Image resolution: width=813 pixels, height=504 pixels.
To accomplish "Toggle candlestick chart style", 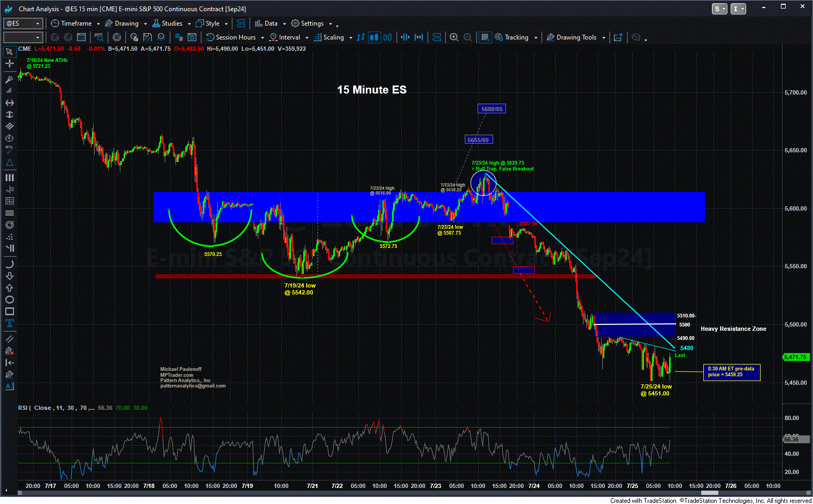I will click(374, 37).
